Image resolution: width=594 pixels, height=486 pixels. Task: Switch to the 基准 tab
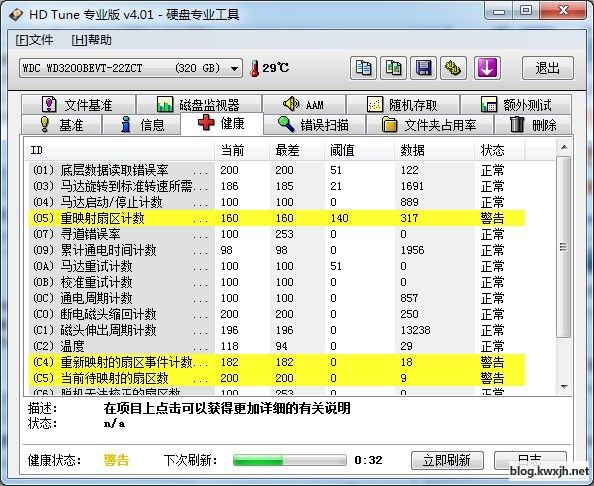pos(62,124)
